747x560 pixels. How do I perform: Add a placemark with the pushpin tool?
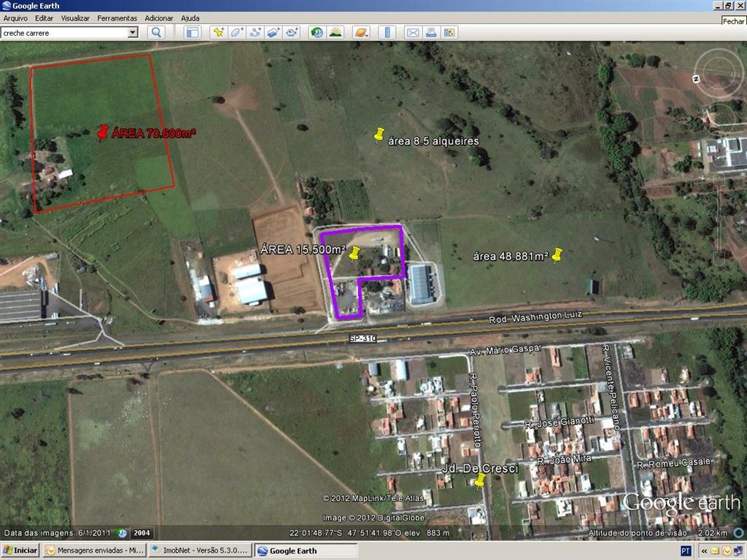[218, 32]
